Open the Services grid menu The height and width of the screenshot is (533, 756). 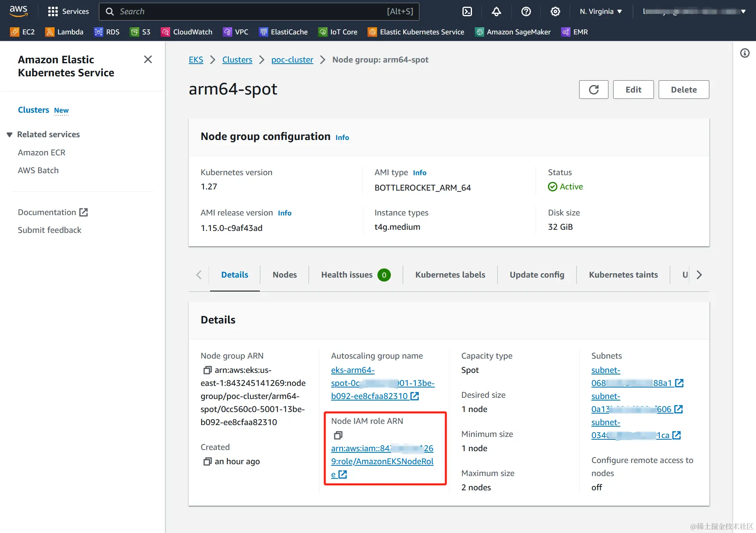point(68,11)
